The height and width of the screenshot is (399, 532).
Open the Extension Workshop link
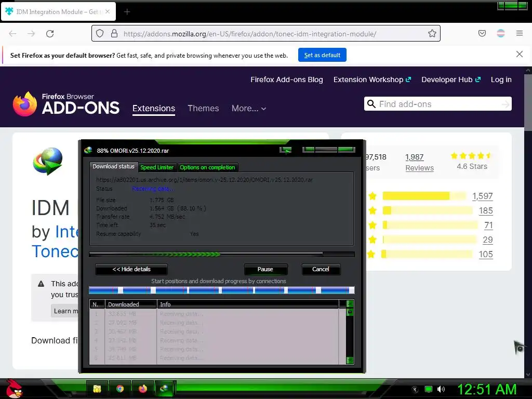click(x=372, y=79)
